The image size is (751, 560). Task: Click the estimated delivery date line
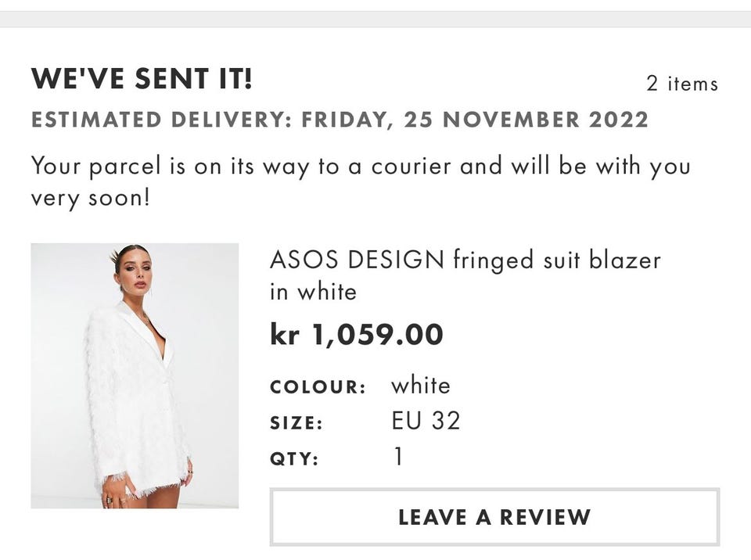click(340, 120)
